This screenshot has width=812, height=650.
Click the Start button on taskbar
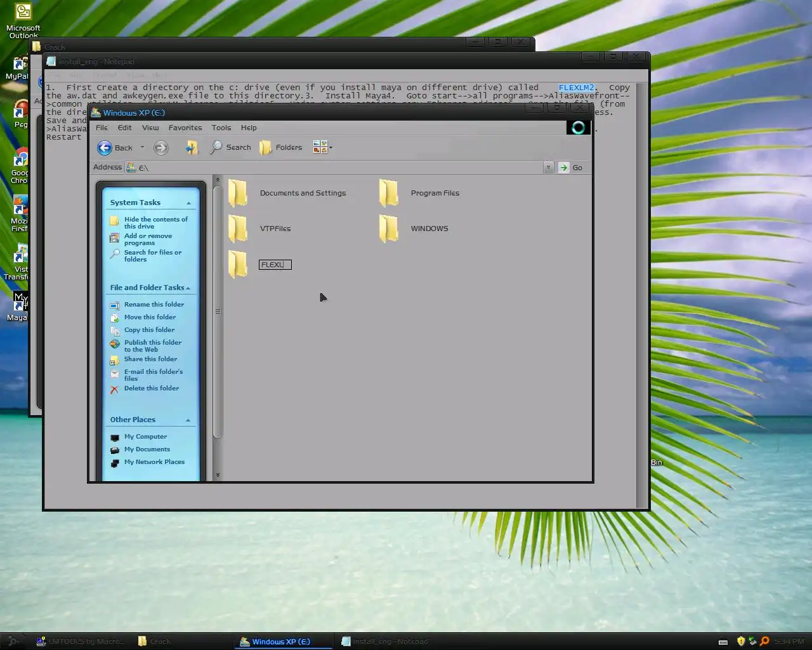click(13, 641)
